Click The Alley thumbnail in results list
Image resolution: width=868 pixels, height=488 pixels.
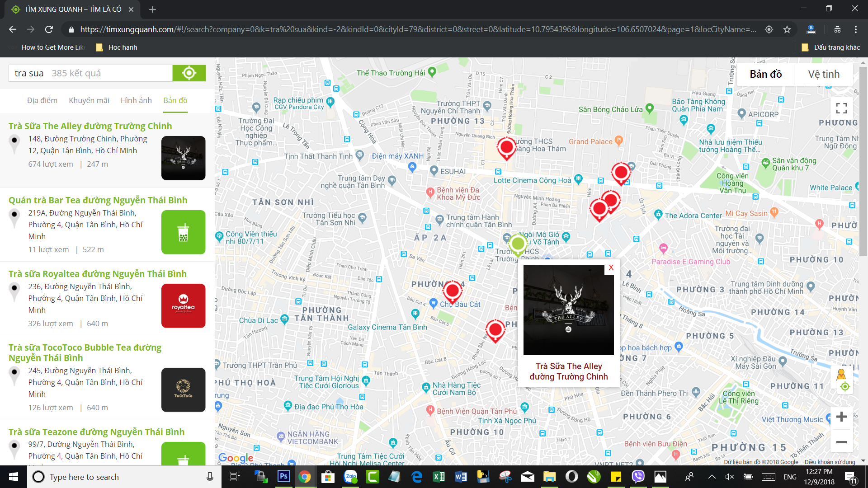(183, 158)
